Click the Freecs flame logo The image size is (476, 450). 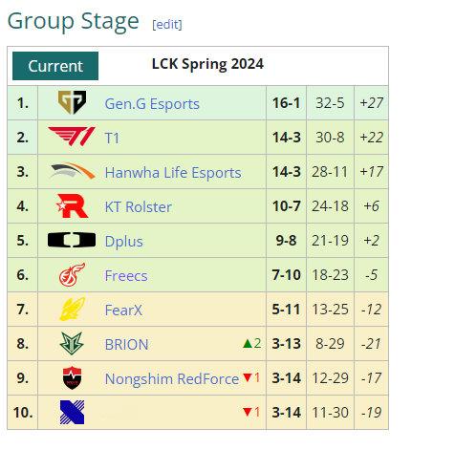click(x=72, y=274)
